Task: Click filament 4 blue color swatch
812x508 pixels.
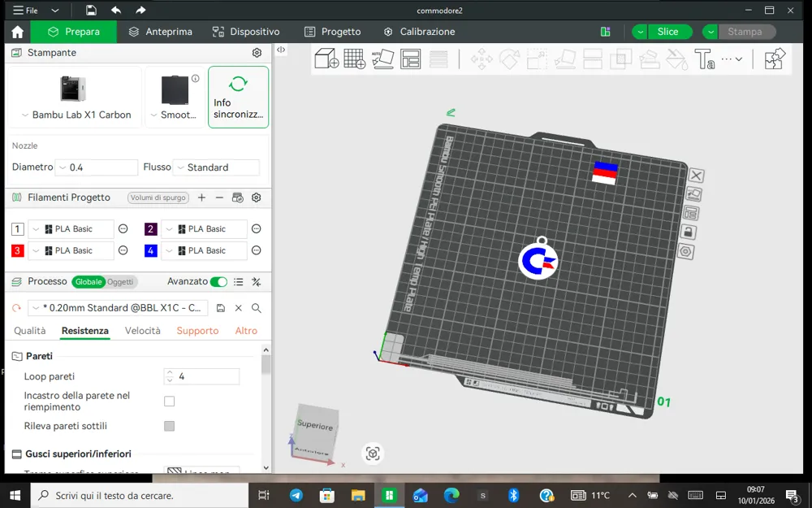Action: 151,251
